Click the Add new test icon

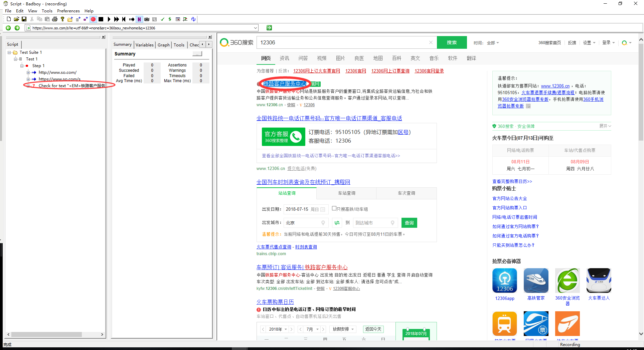[x=78, y=19]
